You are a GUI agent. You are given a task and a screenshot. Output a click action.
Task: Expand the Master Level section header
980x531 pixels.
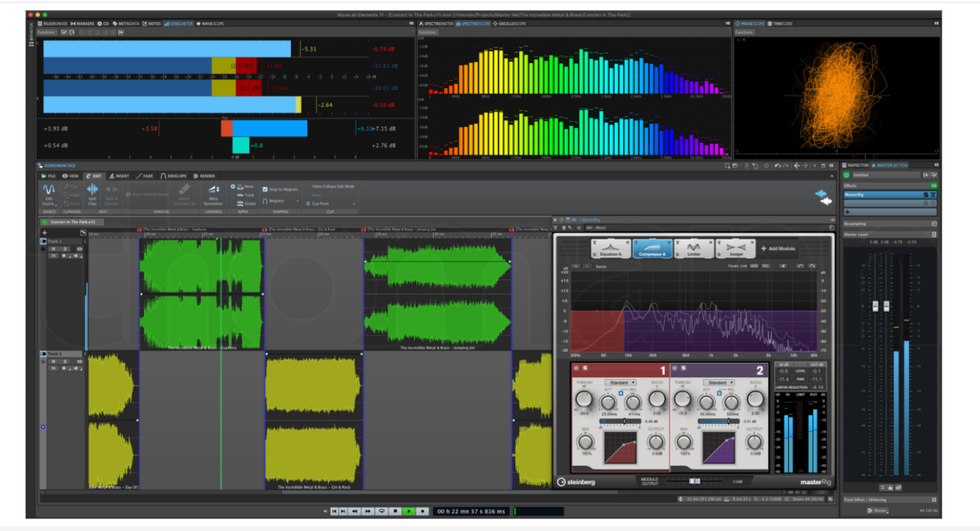coord(890,234)
